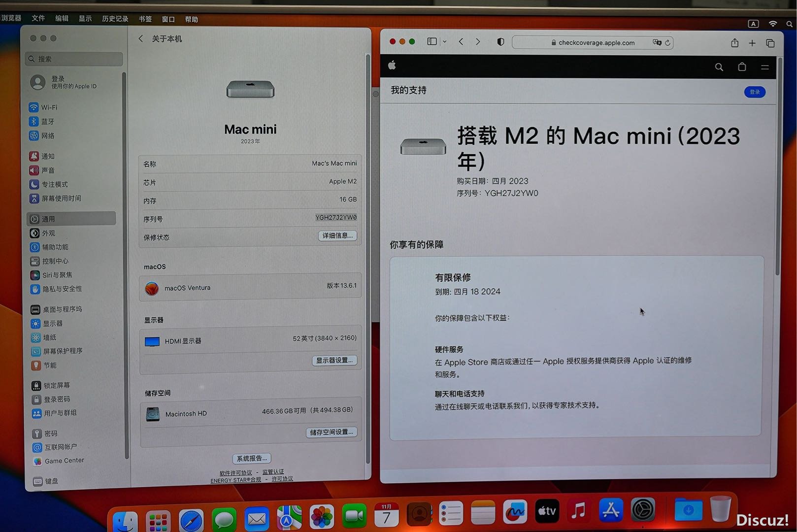This screenshot has height=532, width=797.
Task: Search on Apple support page
Action: pyautogui.click(x=719, y=67)
